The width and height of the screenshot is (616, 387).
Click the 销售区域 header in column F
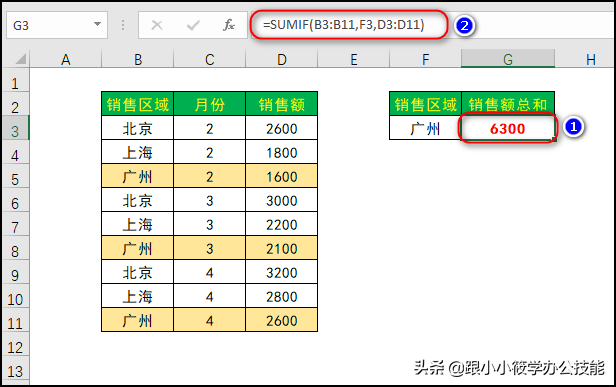(x=425, y=104)
